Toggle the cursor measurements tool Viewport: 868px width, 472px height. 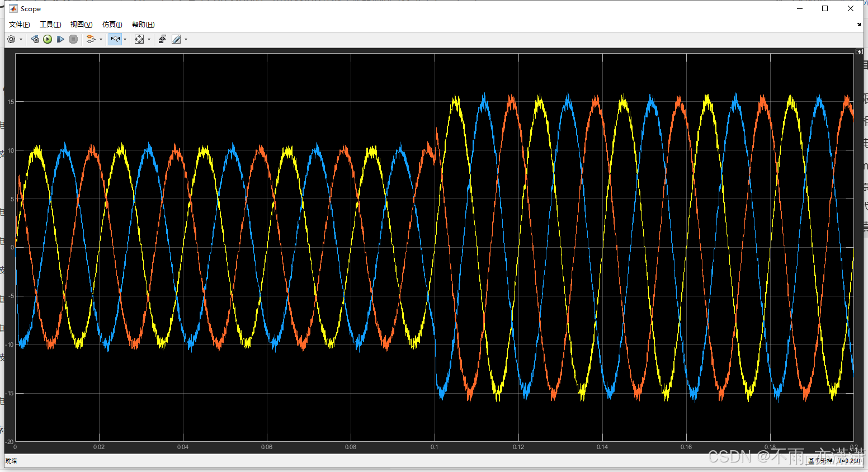click(177, 39)
